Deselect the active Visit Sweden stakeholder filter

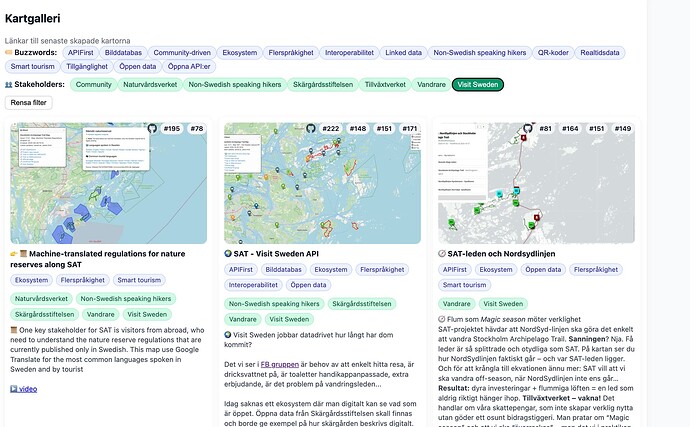click(x=477, y=85)
